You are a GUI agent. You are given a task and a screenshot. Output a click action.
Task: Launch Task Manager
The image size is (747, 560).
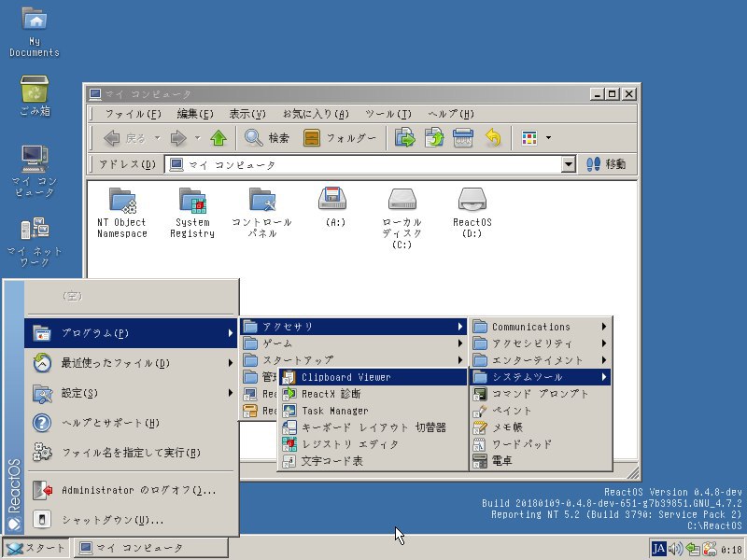pyautogui.click(x=373, y=411)
